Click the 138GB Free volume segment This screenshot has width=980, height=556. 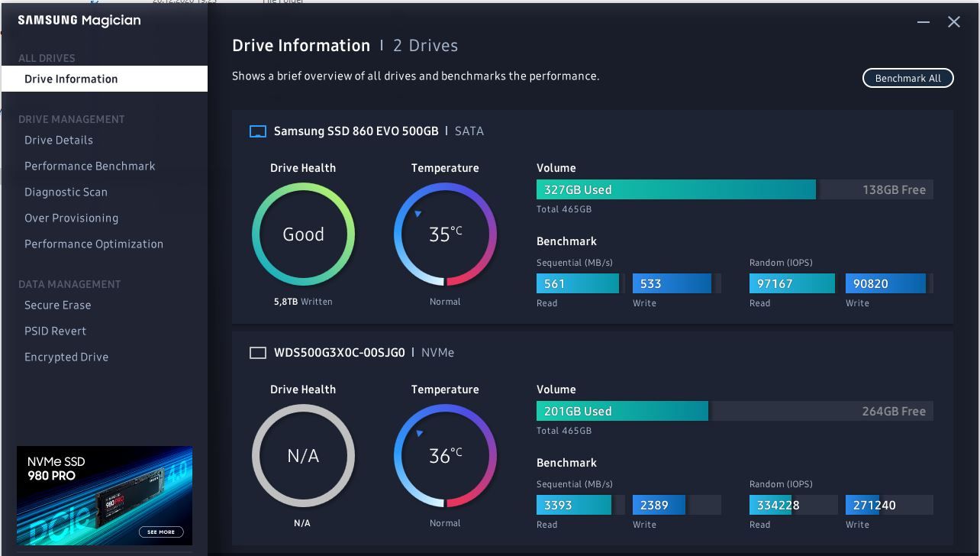coord(875,189)
